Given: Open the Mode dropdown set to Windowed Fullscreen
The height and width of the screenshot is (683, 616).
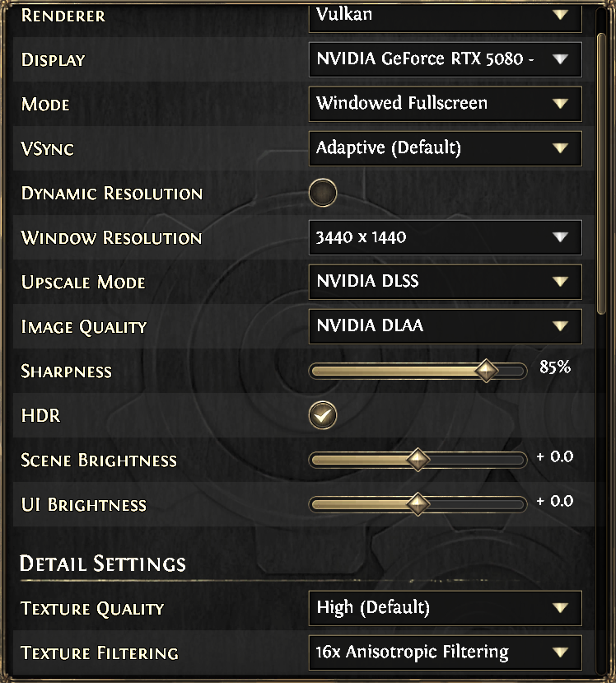Looking at the screenshot, I should (x=445, y=104).
